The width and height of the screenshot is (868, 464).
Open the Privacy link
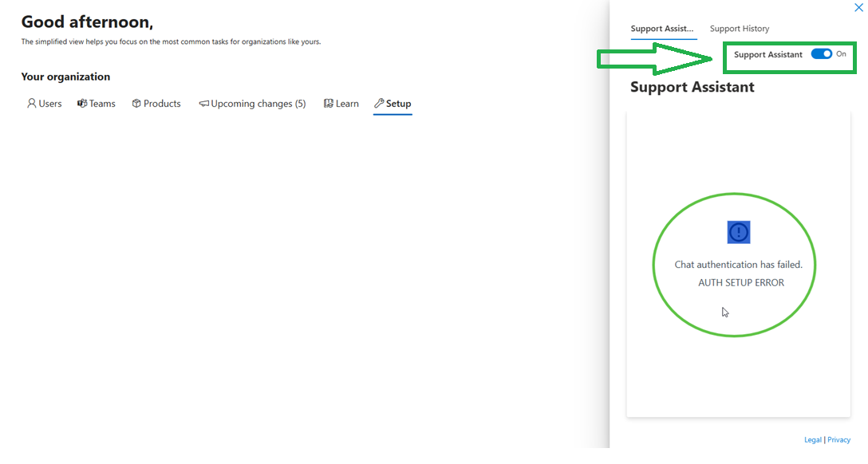pos(838,439)
